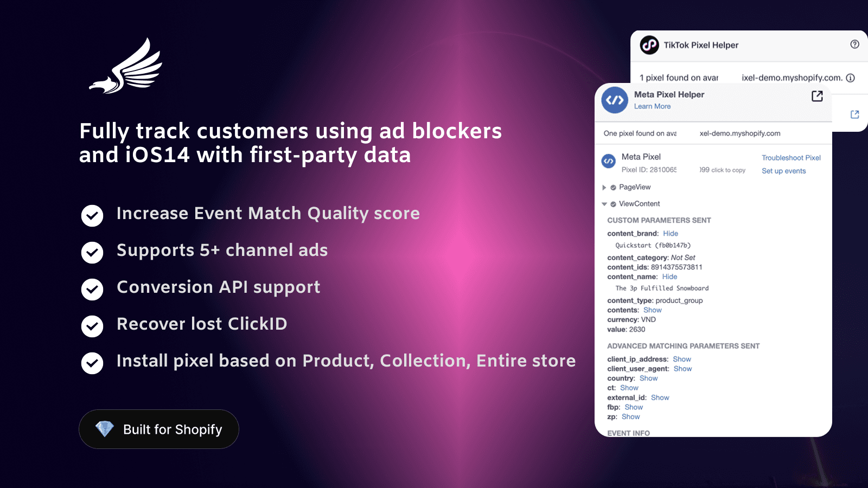868x488 pixels.
Task: Collapse the ViewContent event details
Action: (x=604, y=204)
